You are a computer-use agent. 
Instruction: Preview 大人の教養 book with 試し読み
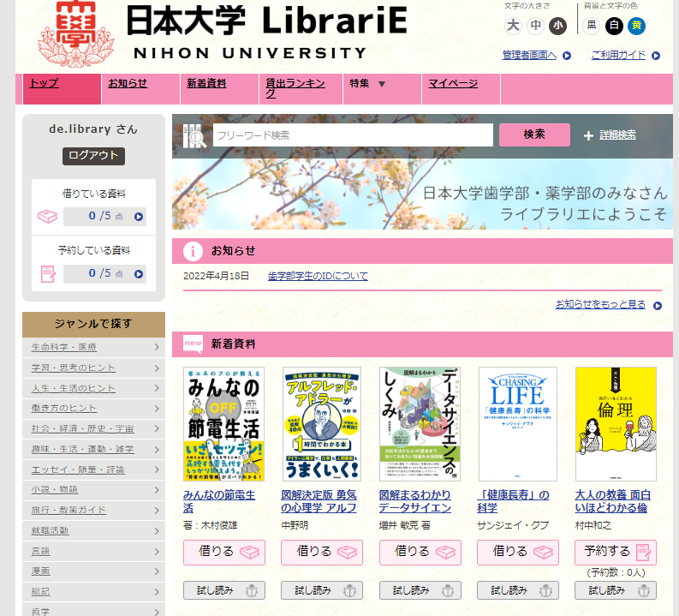click(616, 590)
